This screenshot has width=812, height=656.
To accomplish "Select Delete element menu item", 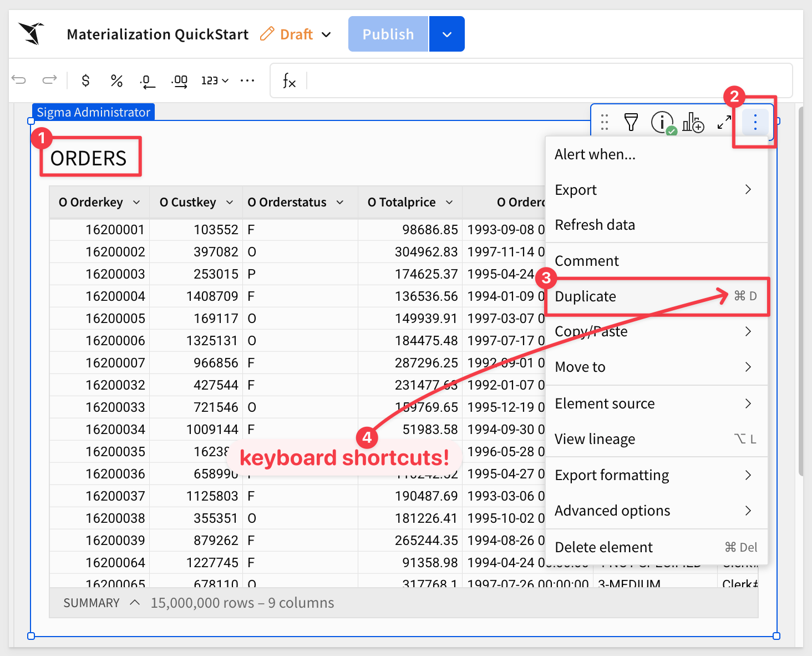I will (x=657, y=547).
